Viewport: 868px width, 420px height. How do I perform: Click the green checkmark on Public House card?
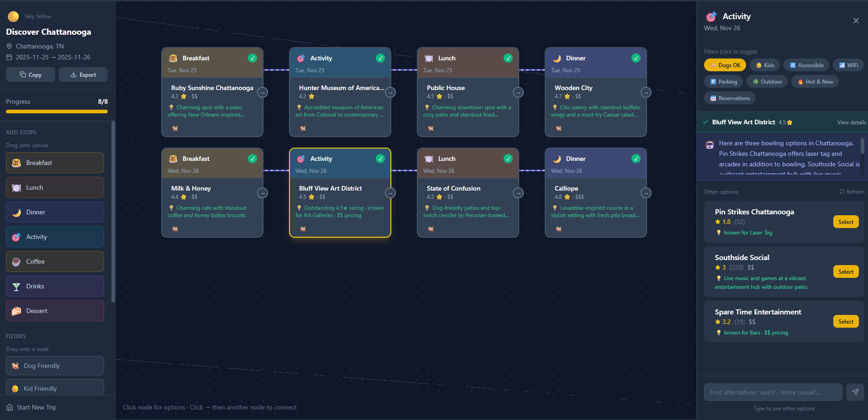click(x=508, y=58)
